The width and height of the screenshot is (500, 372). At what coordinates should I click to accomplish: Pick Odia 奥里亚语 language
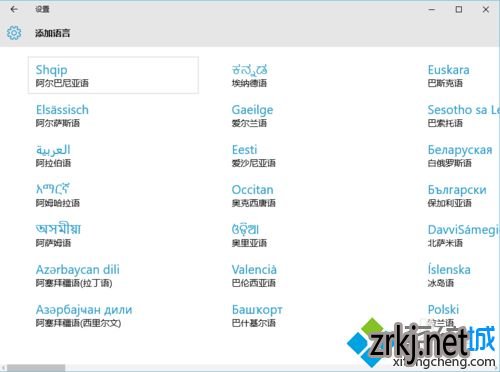[309, 235]
